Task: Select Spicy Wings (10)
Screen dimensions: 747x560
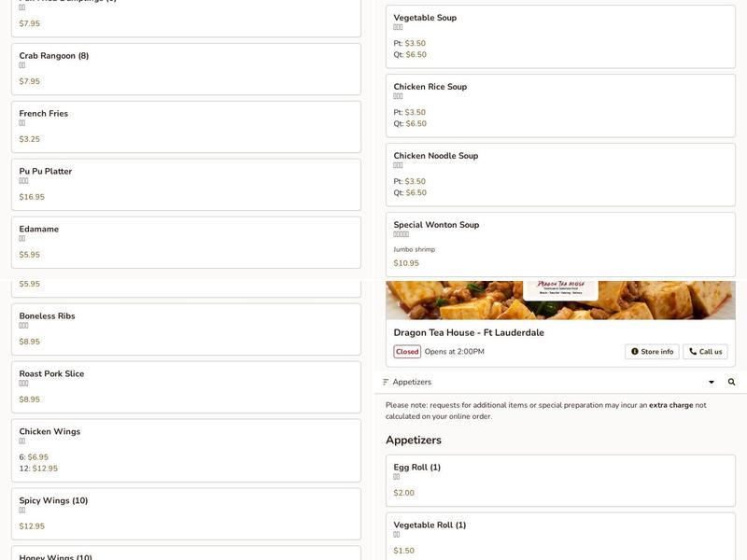Action: (x=186, y=513)
